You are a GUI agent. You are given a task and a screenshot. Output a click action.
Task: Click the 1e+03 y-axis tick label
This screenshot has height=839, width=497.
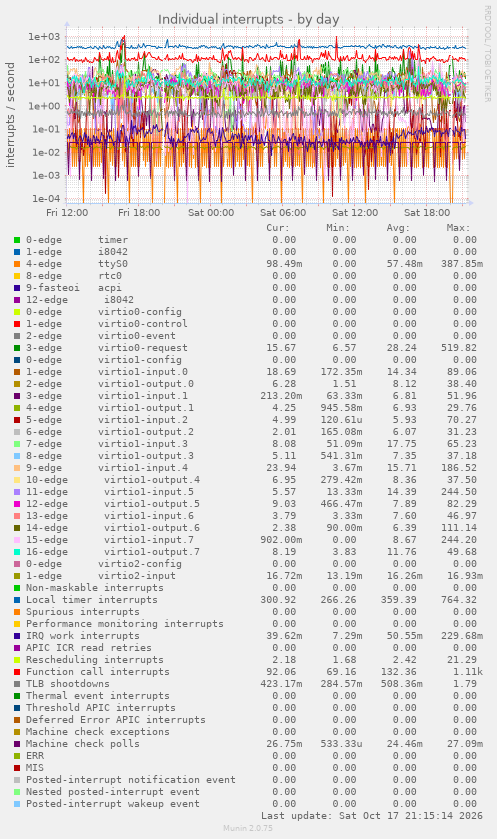coord(44,36)
